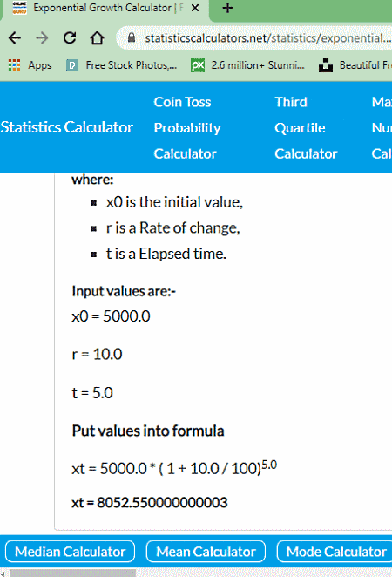Go back using the browser back arrow
The height and width of the screenshot is (577, 392).
pos(15,37)
